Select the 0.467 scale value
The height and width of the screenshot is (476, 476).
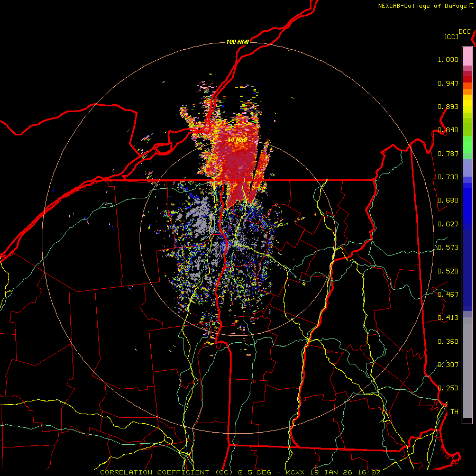point(448,295)
